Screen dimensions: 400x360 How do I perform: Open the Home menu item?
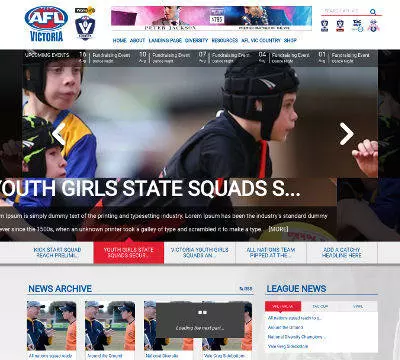pyautogui.click(x=119, y=40)
